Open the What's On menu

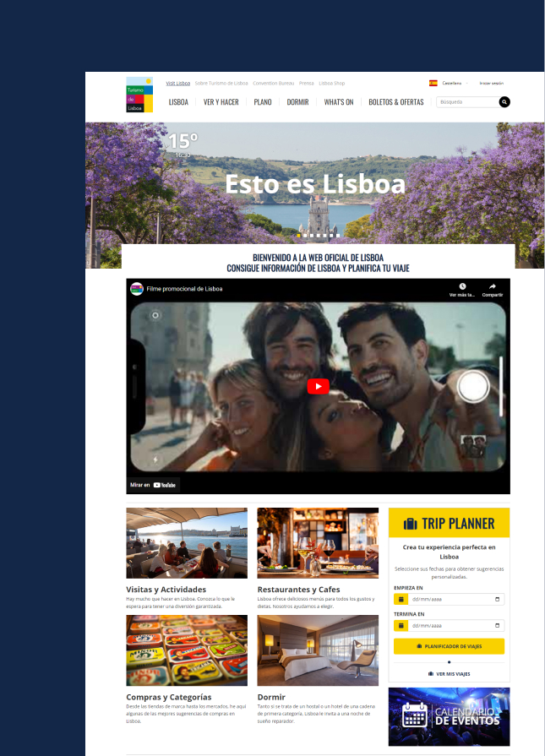339,102
